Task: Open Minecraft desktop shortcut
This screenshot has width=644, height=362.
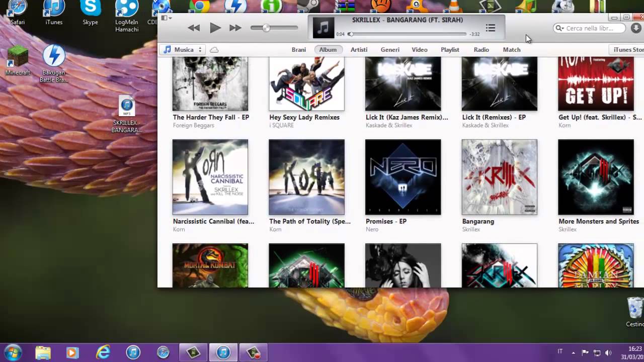Action: pyautogui.click(x=18, y=60)
